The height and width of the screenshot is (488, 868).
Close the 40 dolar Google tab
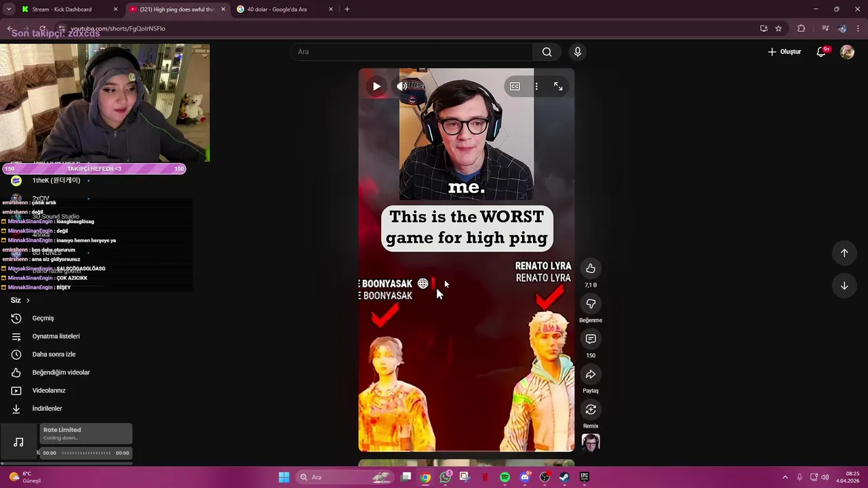[331, 9]
